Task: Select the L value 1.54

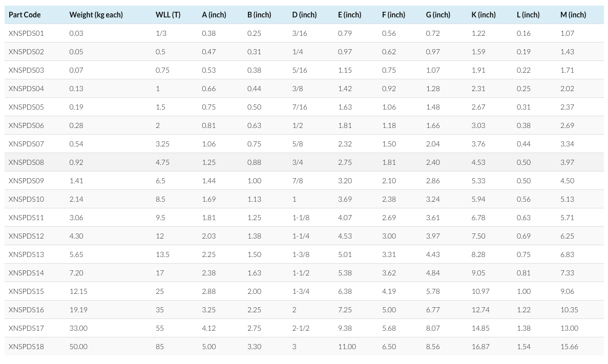Action: tap(523, 347)
